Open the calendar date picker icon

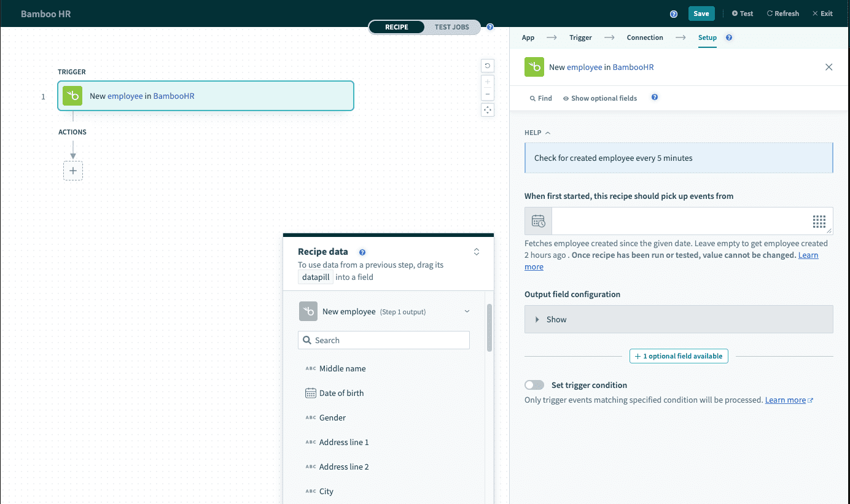[x=538, y=221]
